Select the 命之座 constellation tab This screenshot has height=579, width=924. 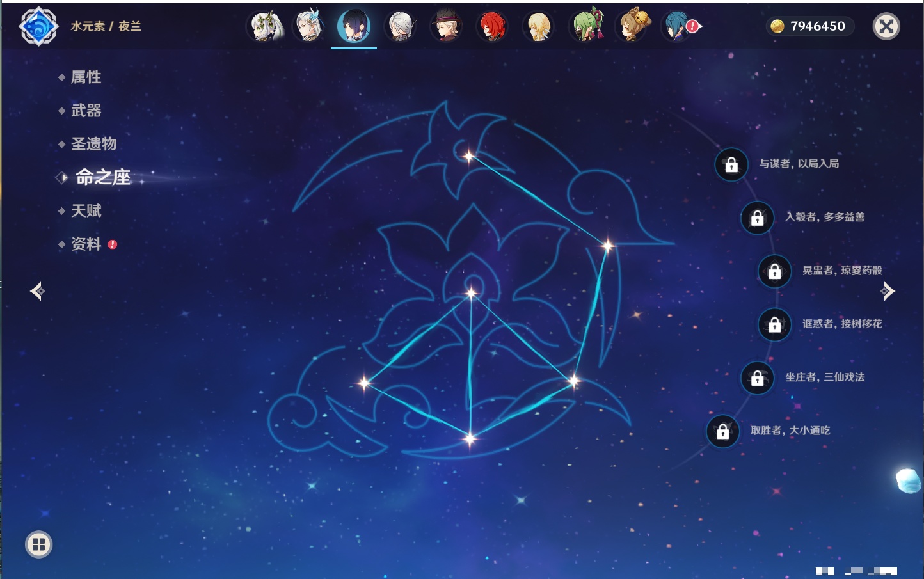102,177
